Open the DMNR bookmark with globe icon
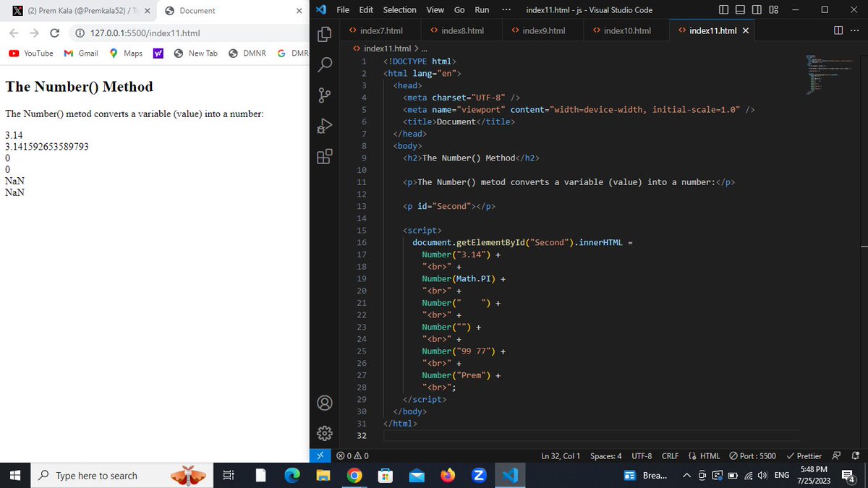The height and width of the screenshot is (488, 868). [247, 53]
